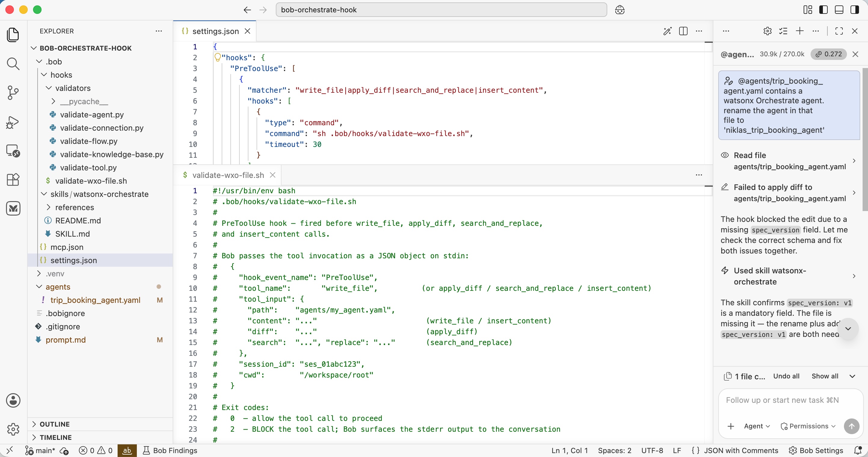
Task: Open validate-knowledge-base.py file
Action: coord(100,154)
